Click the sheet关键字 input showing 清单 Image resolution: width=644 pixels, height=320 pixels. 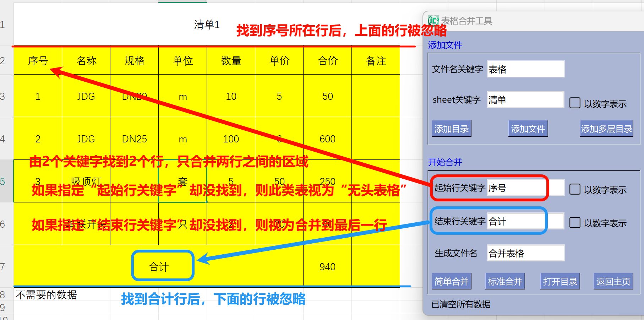[x=525, y=99]
